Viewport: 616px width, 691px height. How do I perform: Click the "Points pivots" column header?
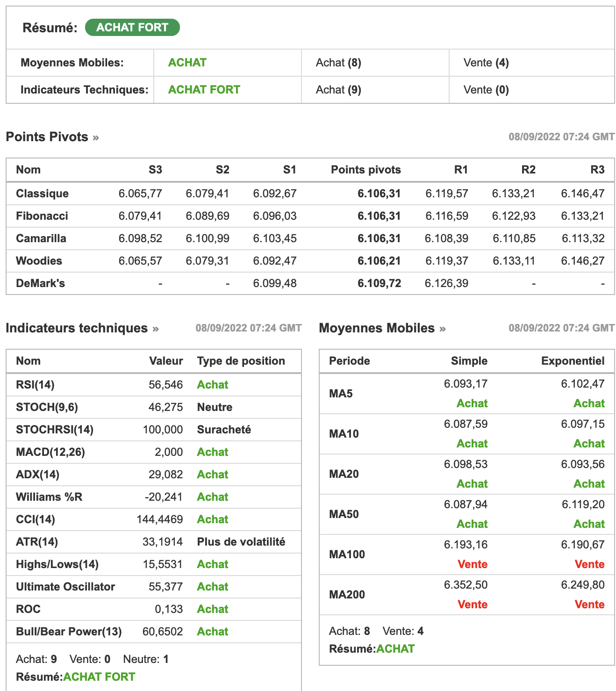[366, 170]
